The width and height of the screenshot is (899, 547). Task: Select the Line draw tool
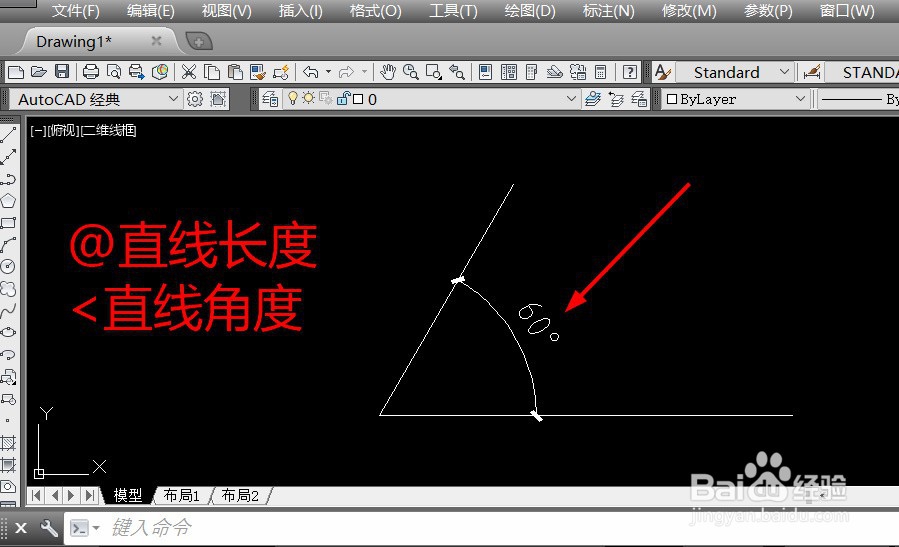coord(8,135)
